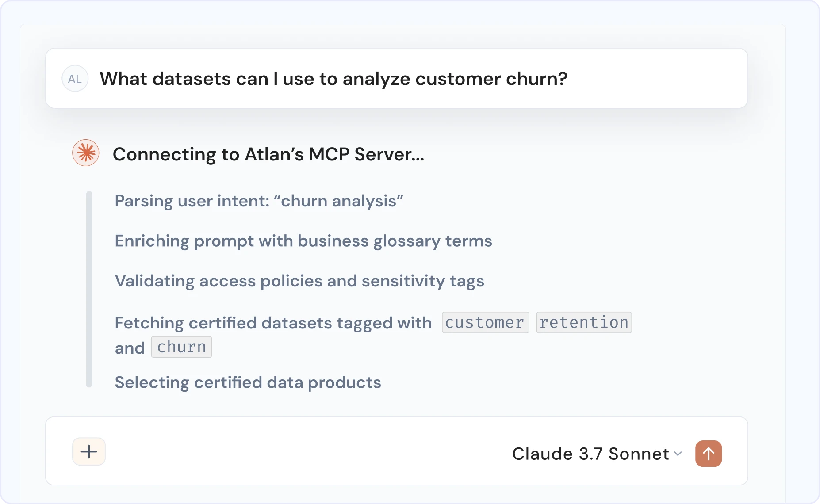The width and height of the screenshot is (820, 504).
Task: Click 'Validating access policies and sensitivity tags' step
Action: [299, 281]
